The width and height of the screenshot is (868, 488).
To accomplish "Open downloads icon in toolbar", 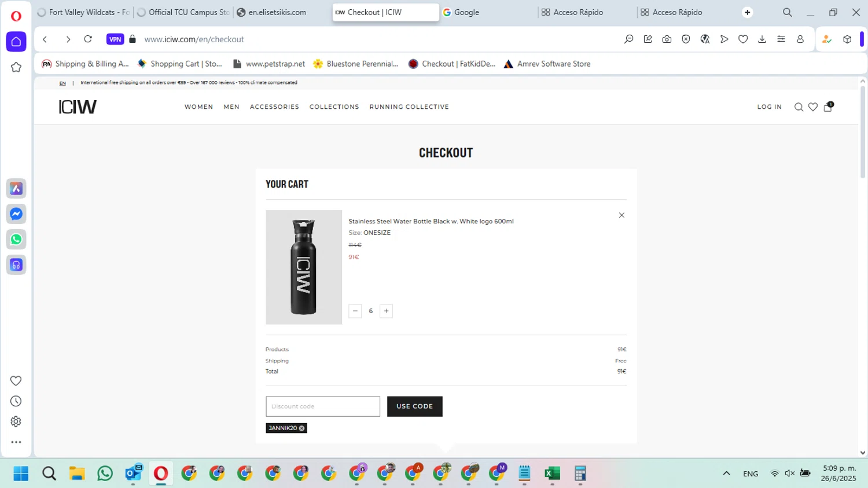I will (x=762, y=39).
